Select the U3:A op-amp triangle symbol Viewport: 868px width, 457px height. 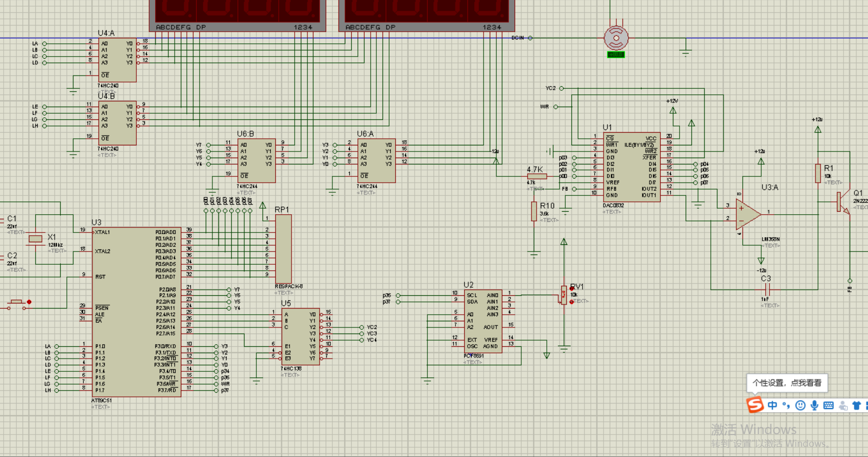(748, 214)
